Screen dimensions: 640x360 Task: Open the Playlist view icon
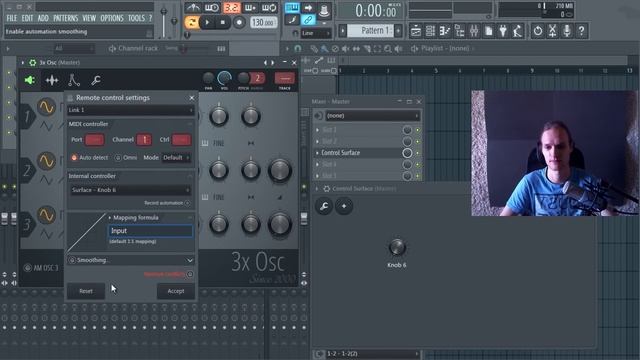(416, 31)
